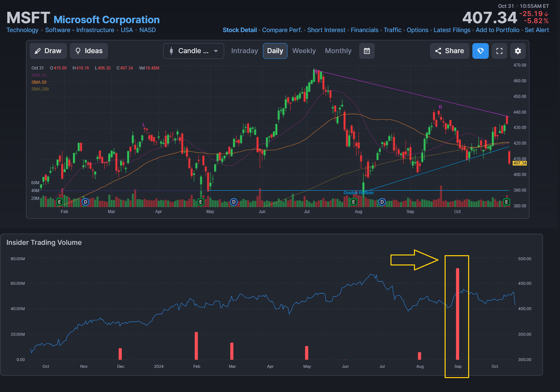Open the Options menu item
Viewport: 560px width, 392px height.
[418, 30]
